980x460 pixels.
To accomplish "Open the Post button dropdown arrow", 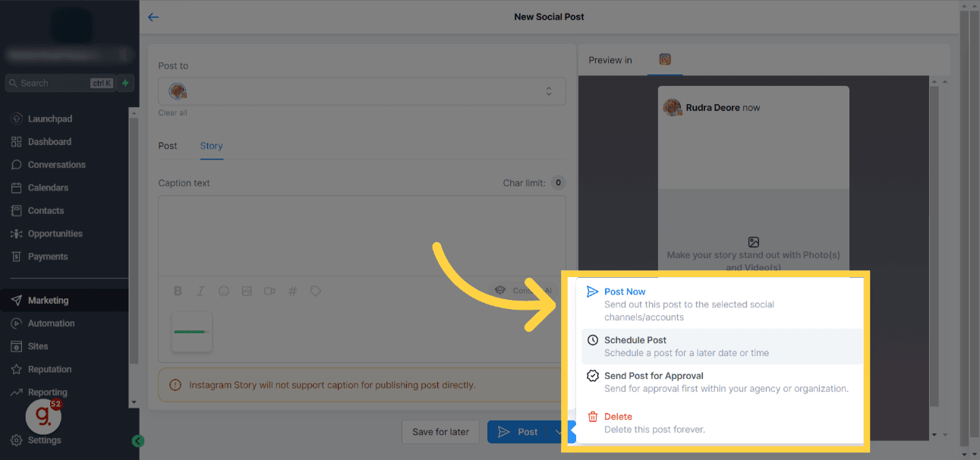I will pos(559,432).
